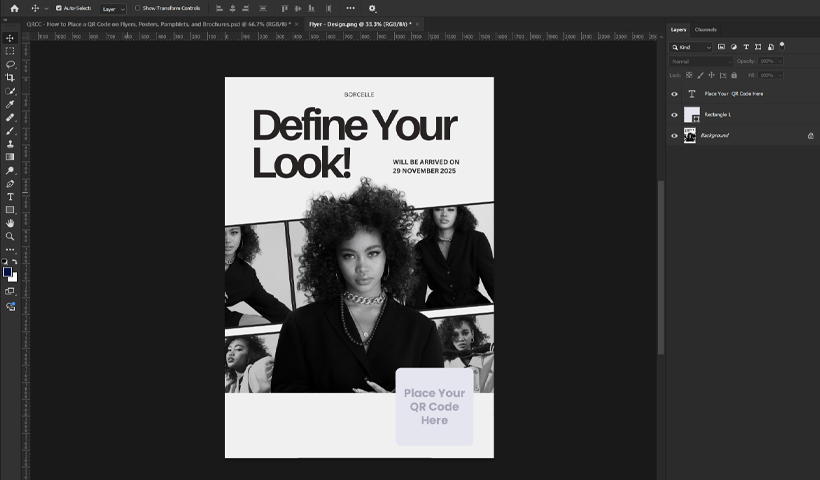Viewport: 820px width, 480px height.
Task: Hide the Background layer
Action: tap(674, 136)
